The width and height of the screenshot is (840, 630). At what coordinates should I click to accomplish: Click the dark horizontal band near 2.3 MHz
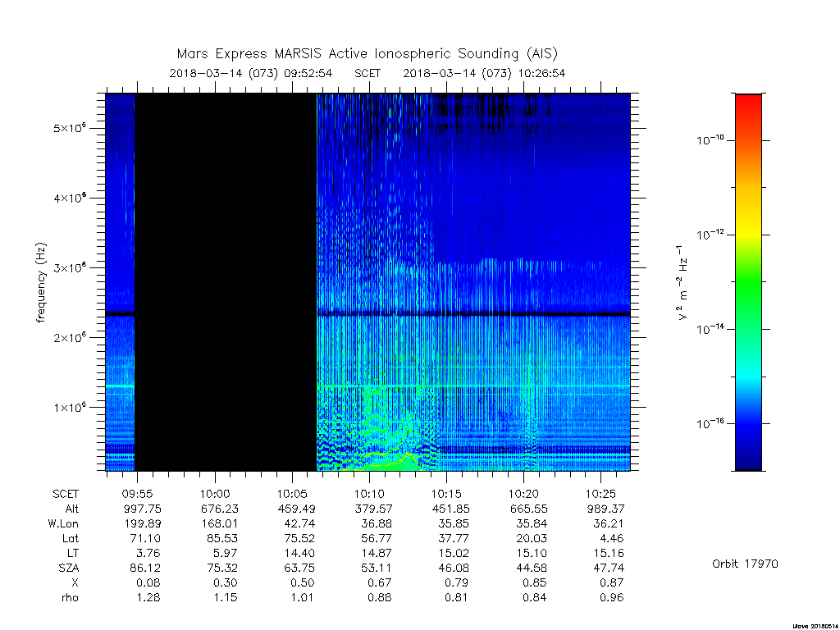pyautogui.click(x=367, y=313)
